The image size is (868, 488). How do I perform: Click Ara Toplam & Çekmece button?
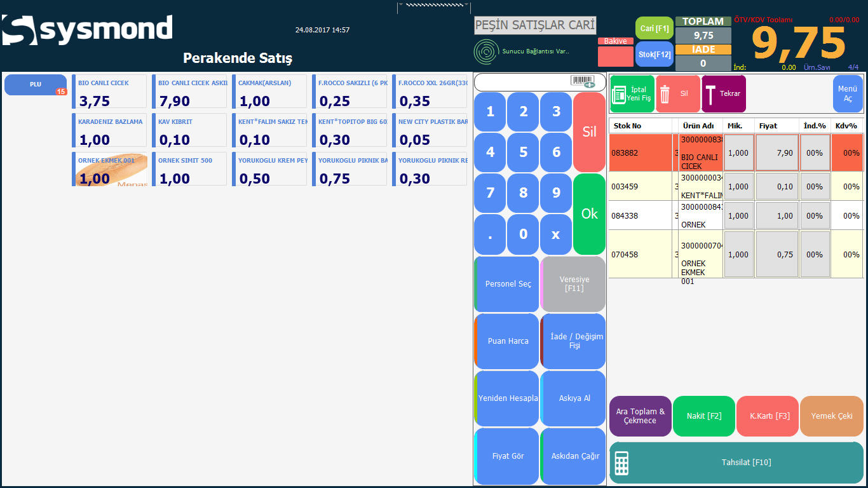coord(641,416)
